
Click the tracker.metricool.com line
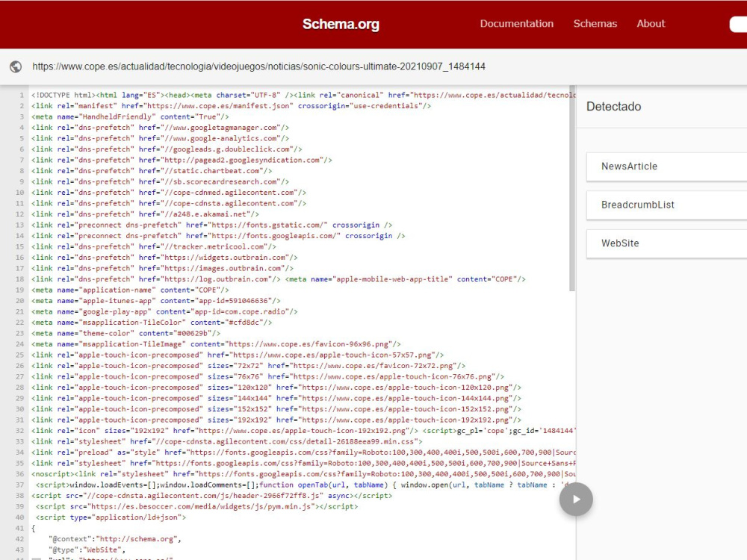(154, 246)
